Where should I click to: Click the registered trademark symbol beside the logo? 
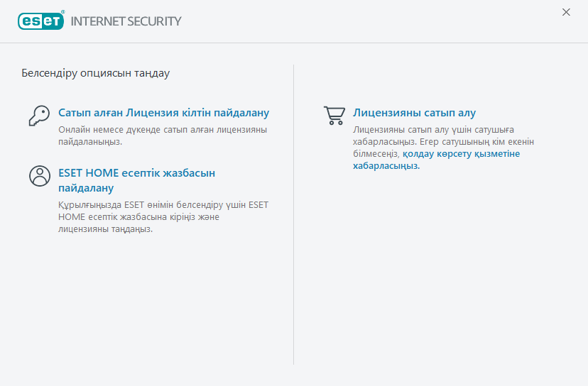click(62, 13)
